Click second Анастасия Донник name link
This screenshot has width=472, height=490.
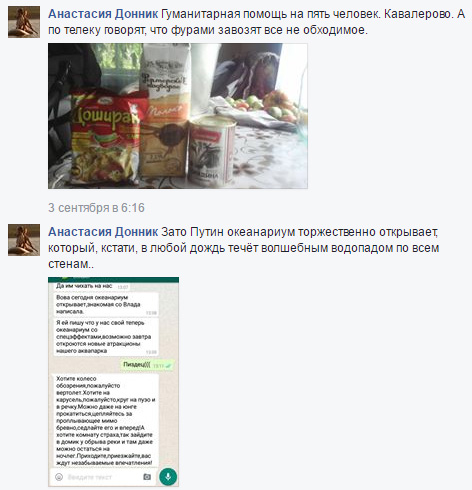103,232
